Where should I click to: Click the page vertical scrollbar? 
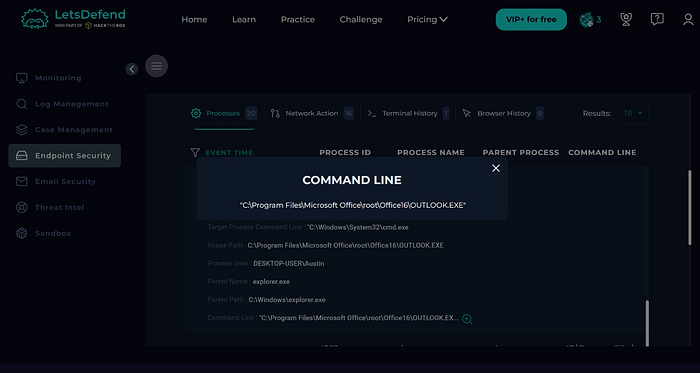click(x=690, y=207)
